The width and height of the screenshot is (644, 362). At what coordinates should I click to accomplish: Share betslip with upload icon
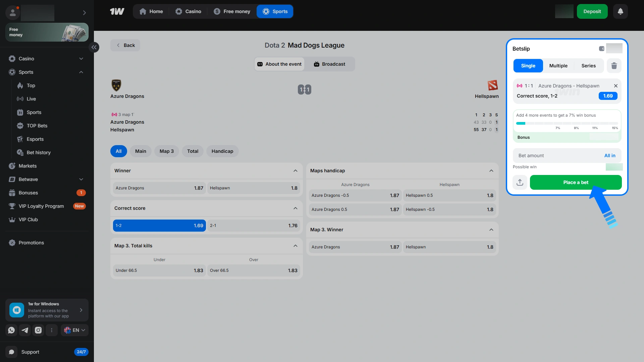pos(520,182)
